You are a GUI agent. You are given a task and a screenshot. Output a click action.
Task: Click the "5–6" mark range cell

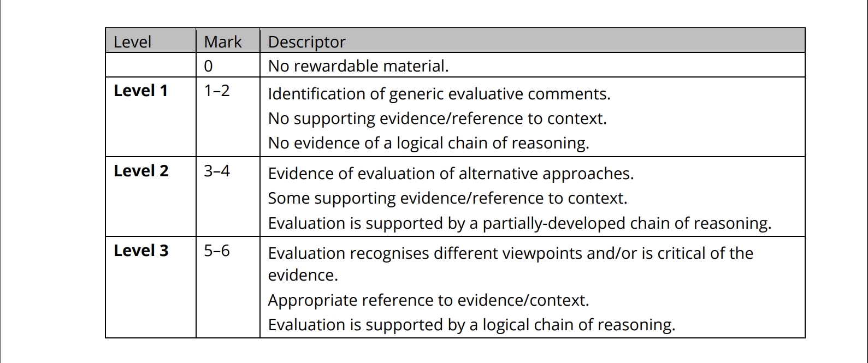217,251
